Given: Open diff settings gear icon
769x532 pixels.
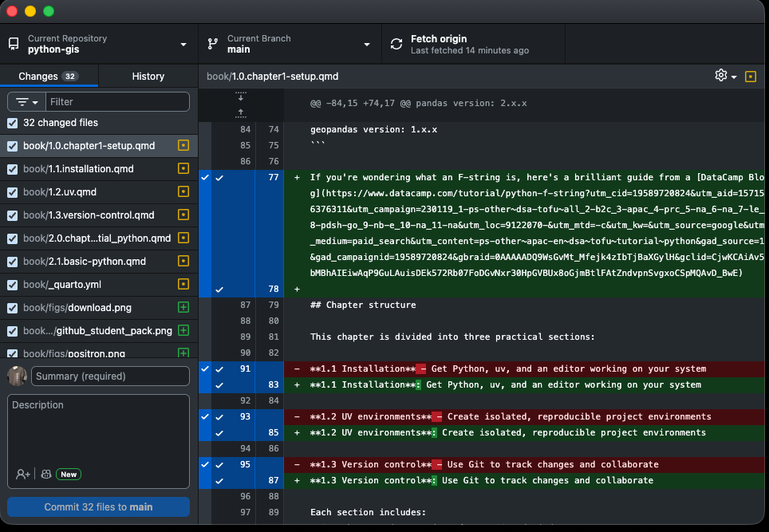Looking at the screenshot, I should click(x=721, y=76).
